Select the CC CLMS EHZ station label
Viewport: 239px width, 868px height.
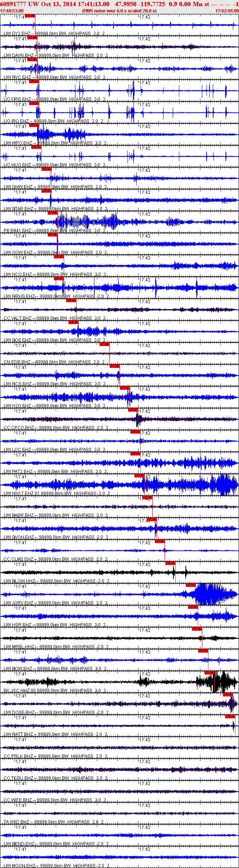(x=19, y=559)
